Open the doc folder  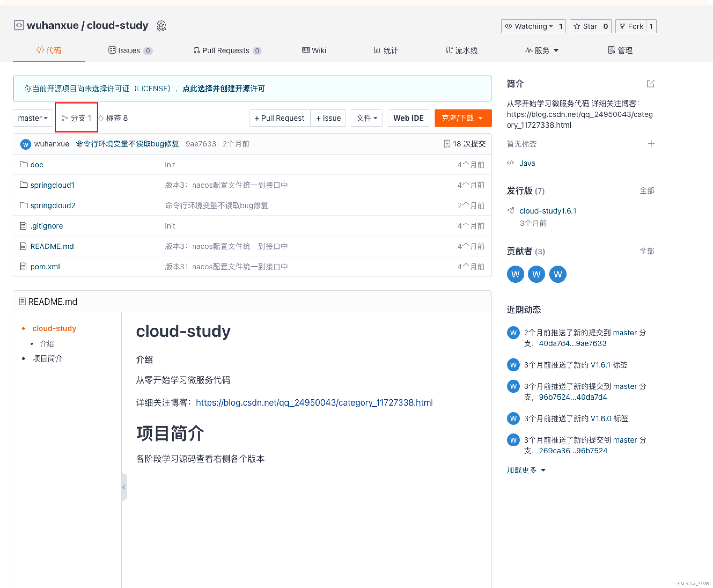36,165
